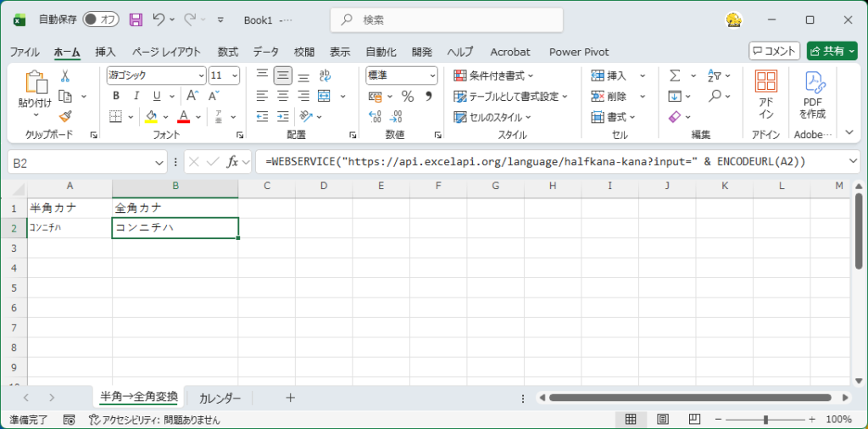Toggle Bold formatting
This screenshot has width=868, height=429.
click(x=115, y=96)
